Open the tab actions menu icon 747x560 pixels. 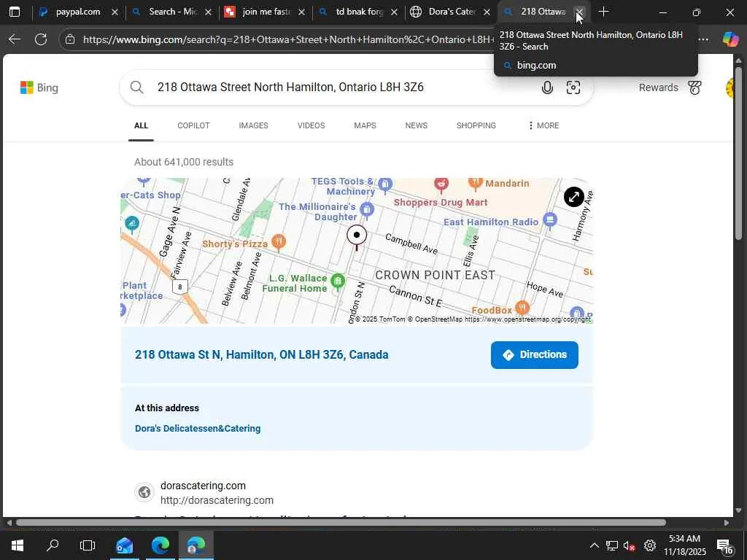coord(15,12)
